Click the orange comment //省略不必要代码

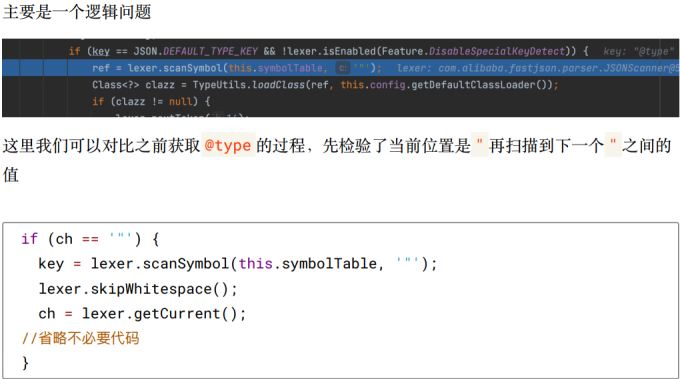pyautogui.click(x=80, y=338)
